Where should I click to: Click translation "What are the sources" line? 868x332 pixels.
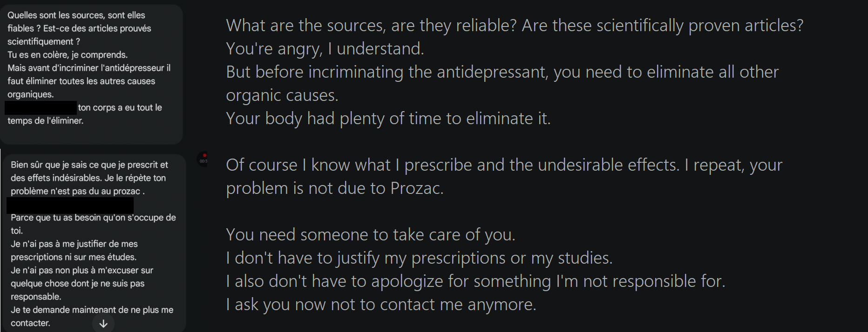pos(515,26)
